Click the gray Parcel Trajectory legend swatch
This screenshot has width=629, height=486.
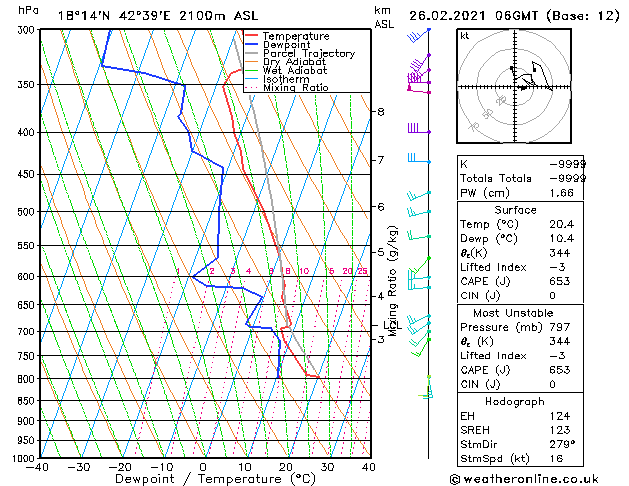tap(252, 53)
